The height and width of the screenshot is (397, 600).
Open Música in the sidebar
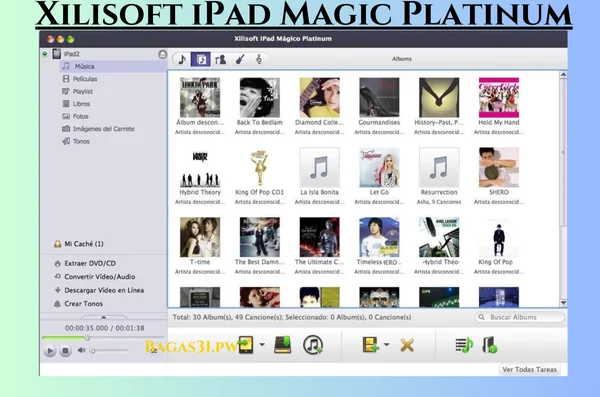point(113,66)
